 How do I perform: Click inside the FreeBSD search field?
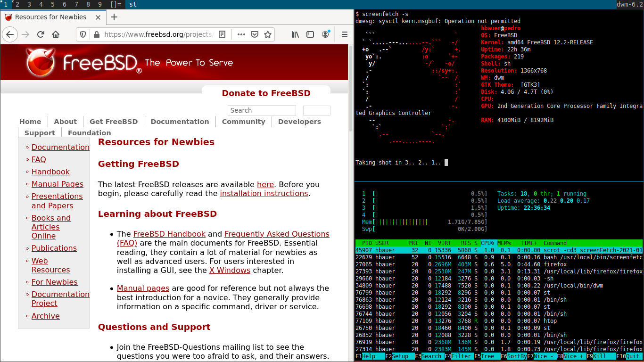pyautogui.click(x=262, y=110)
